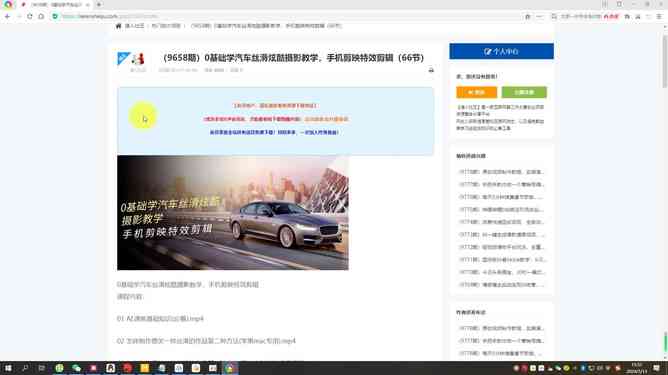Click the green button in sidebar
Screen dimensions: 668x375
524,92
